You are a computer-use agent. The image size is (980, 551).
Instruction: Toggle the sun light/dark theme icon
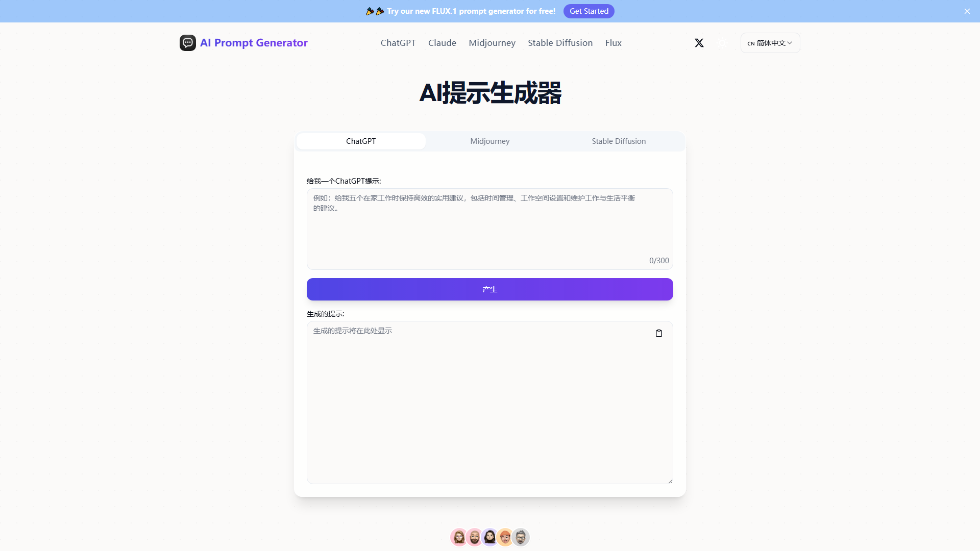click(x=722, y=43)
